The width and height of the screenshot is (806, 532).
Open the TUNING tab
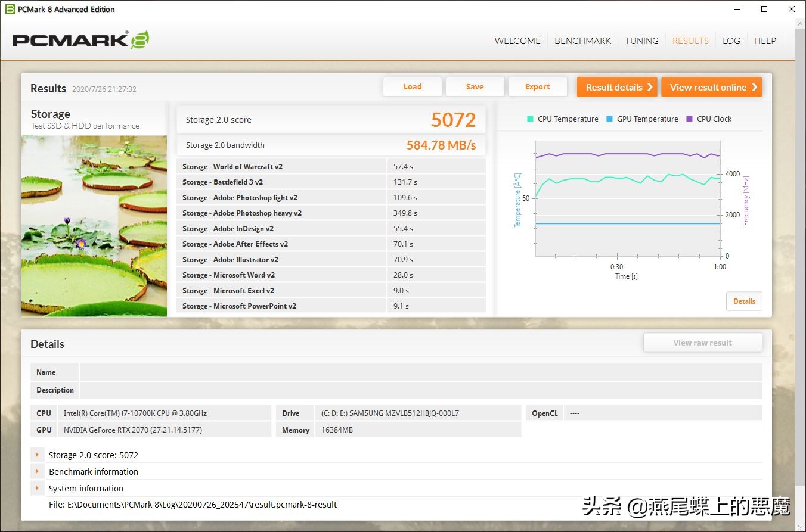641,41
